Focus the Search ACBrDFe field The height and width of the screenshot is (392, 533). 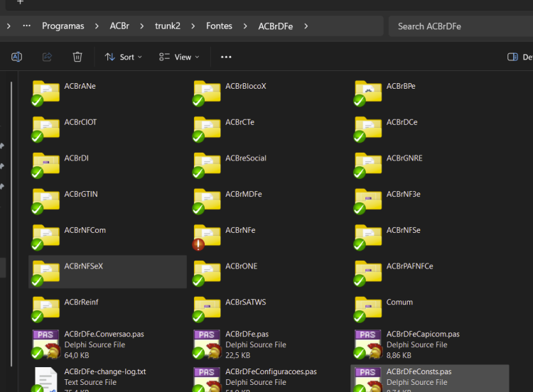[461, 26]
